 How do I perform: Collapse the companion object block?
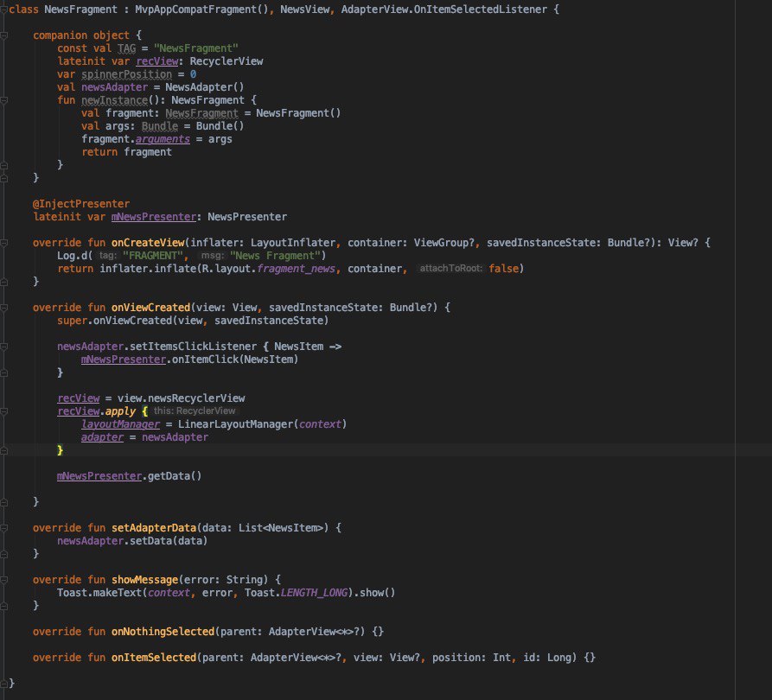[x=3, y=35]
